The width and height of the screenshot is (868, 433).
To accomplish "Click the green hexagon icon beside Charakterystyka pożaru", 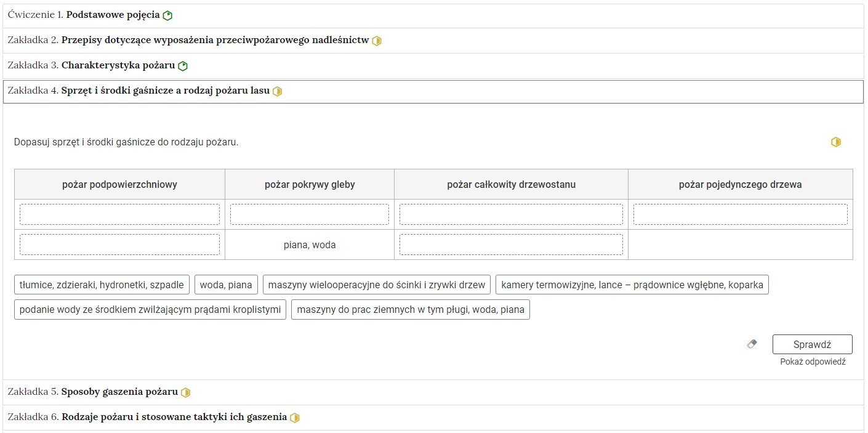I will (x=182, y=65).
